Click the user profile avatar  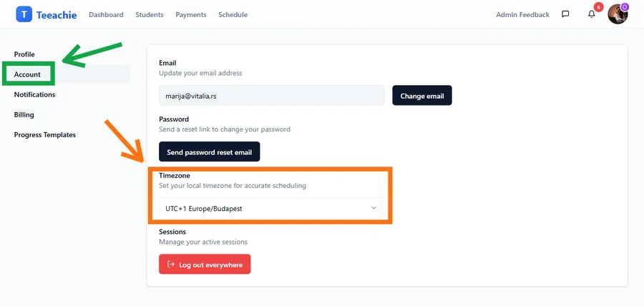[x=617, y=14]
